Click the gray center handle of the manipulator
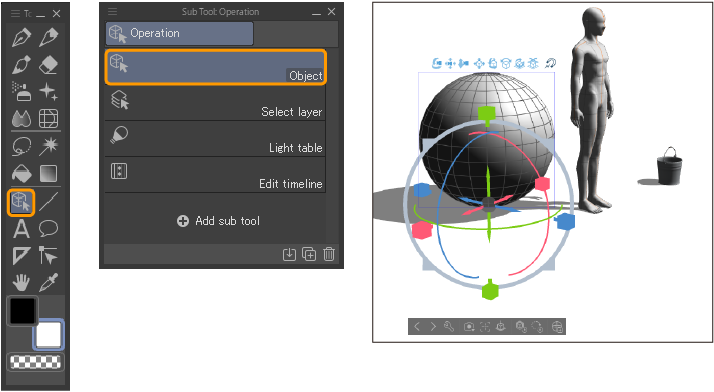Screen dimensions: 714x392 (488, 204)
